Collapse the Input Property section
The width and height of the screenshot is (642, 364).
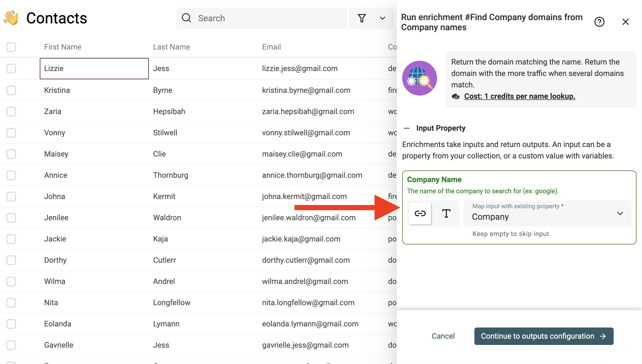[407, 128]
